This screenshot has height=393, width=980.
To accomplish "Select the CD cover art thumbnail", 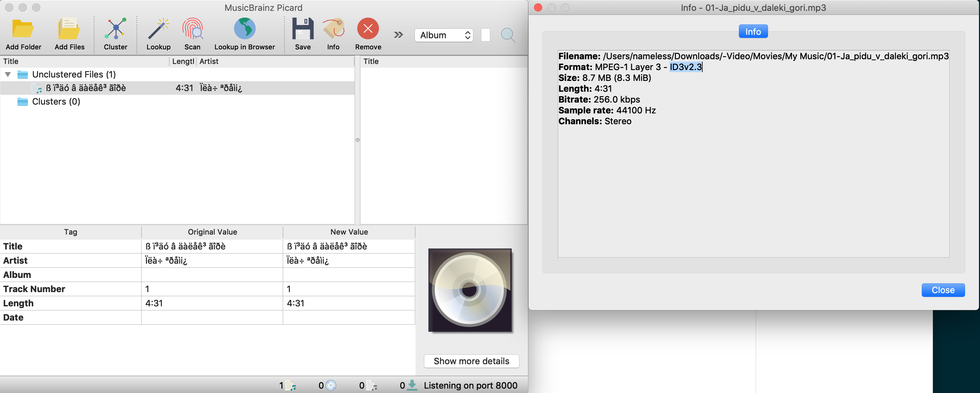I will [x=470, y=290].
